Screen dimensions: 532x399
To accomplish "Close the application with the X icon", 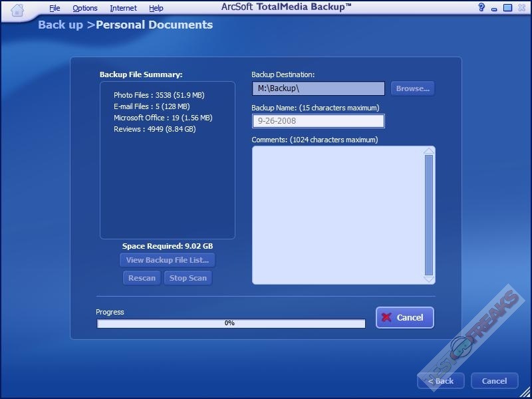I will 521,8.
